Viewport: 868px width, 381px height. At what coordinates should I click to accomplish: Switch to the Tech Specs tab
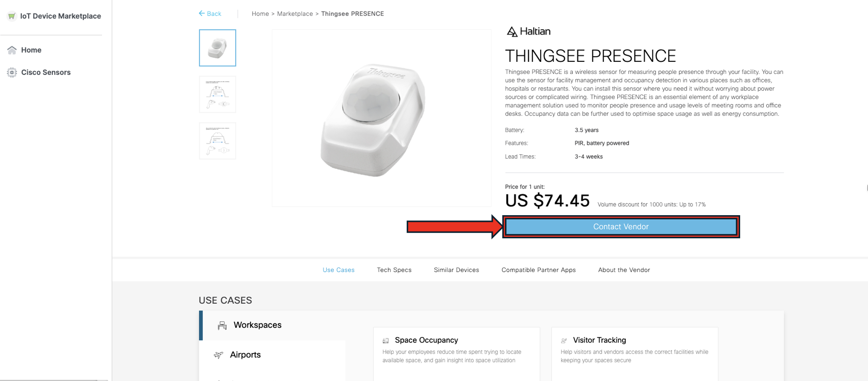[x=394, y=270]
